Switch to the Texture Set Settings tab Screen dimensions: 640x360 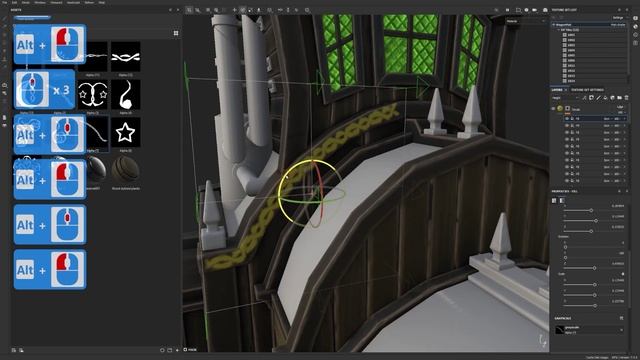tap(587, 90)
